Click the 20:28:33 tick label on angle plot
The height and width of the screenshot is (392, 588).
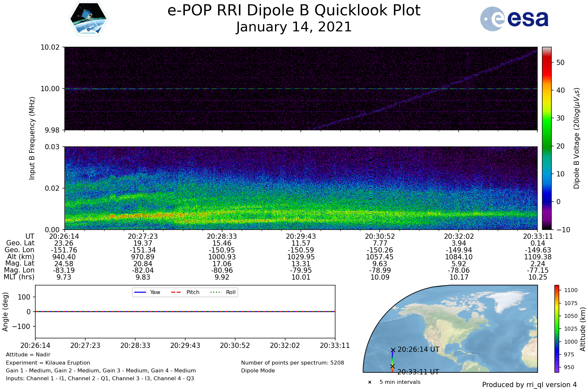[135, 346]
